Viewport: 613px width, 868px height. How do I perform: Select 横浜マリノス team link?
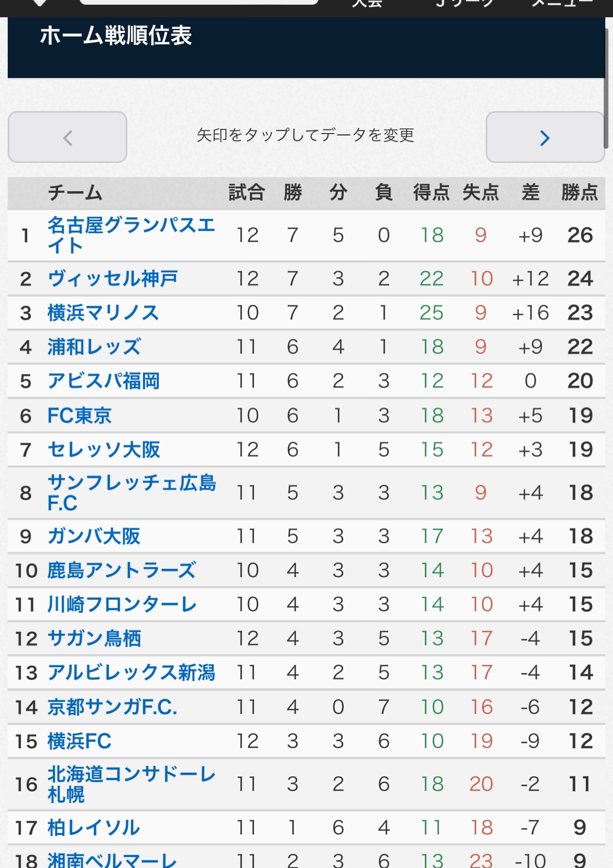click(x=103, y=313)
